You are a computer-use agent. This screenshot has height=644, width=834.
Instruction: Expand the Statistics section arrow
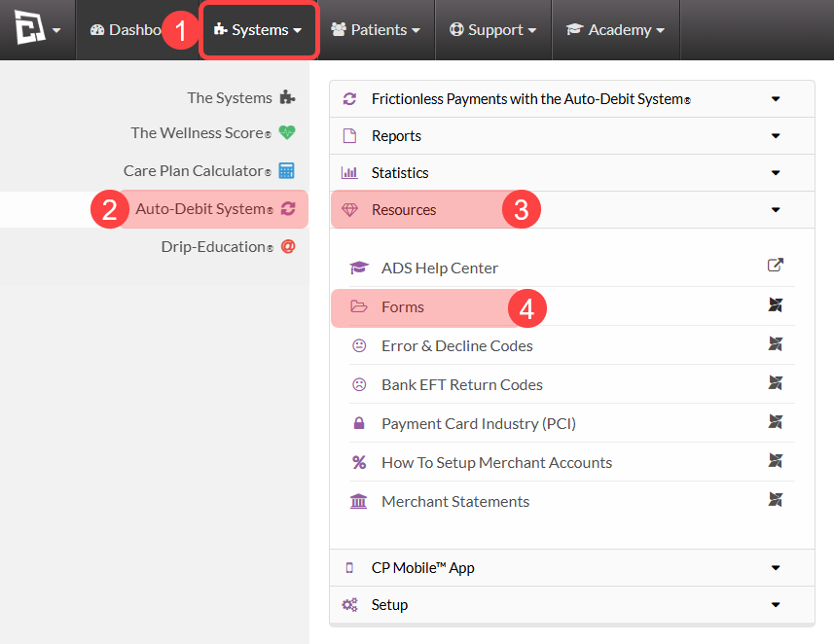click(776, 173)
